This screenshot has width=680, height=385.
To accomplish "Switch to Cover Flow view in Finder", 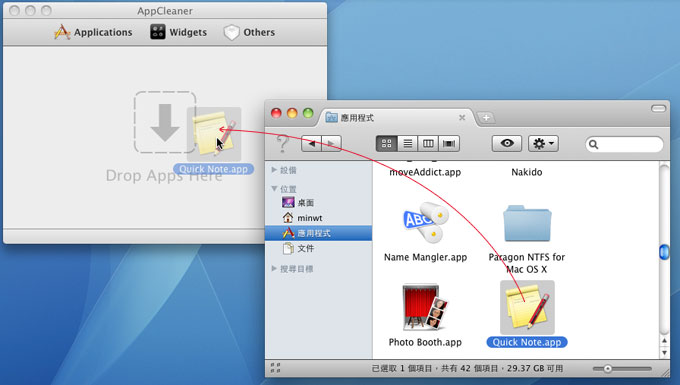I will tap(449, 144).
